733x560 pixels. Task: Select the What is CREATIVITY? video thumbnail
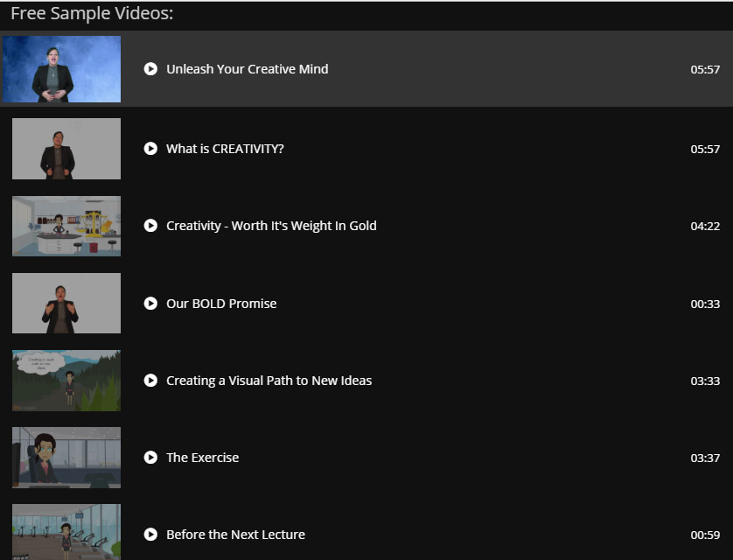click(66, 149)
